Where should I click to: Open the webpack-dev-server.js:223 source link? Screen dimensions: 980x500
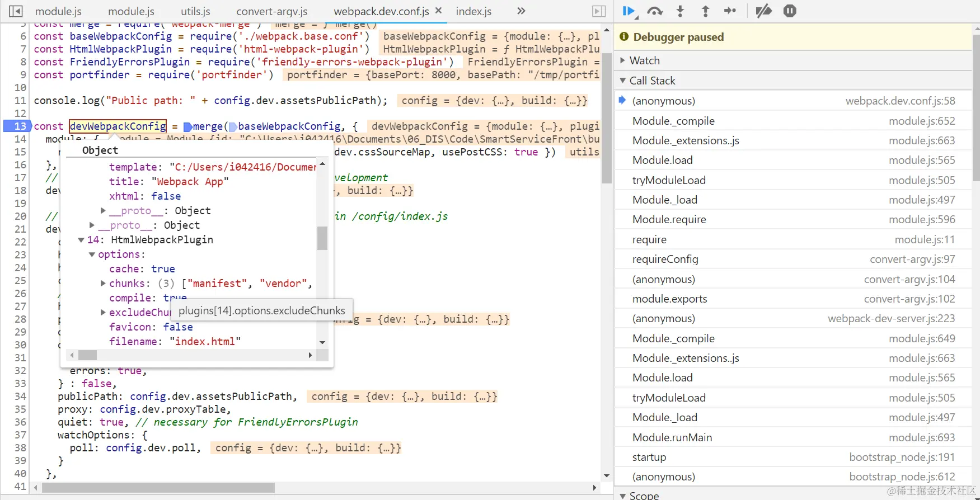tap(892, 318)
